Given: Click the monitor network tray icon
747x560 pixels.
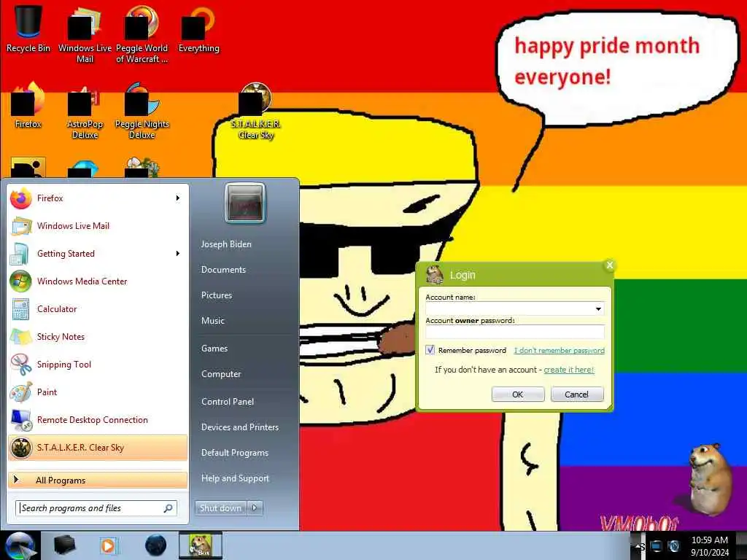Looking at the screenshot, I should 656,546.
